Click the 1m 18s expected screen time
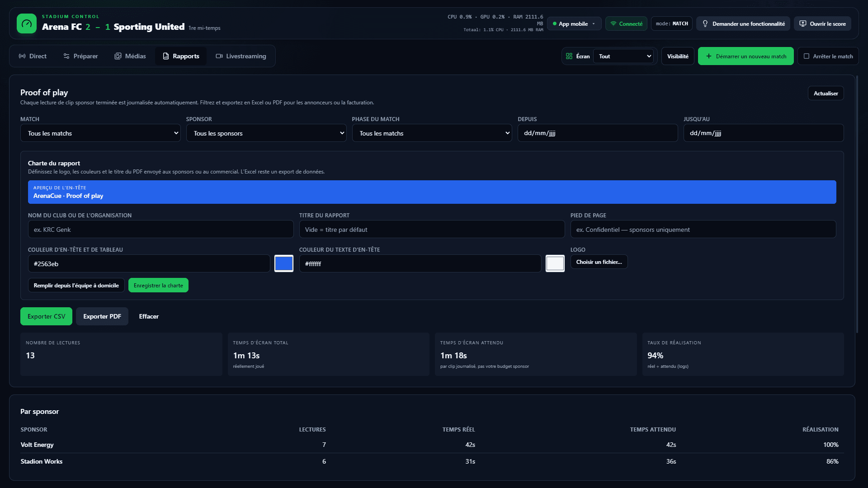The image size is (868, 488). point(453,355)
